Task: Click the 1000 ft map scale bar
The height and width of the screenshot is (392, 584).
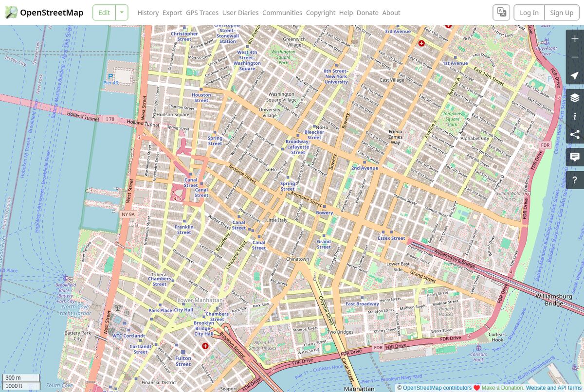Action: point(21,386)
